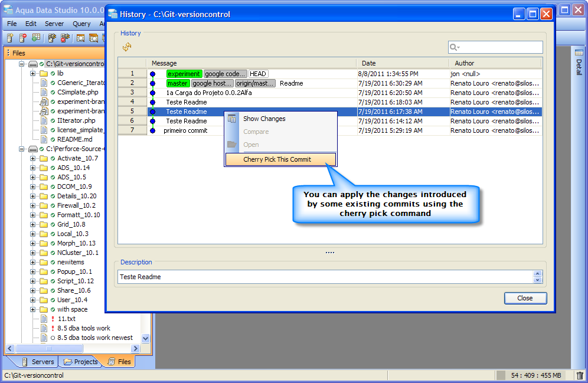
Task: Click the table with green dot toolbar icon
Action: [36, 38]
